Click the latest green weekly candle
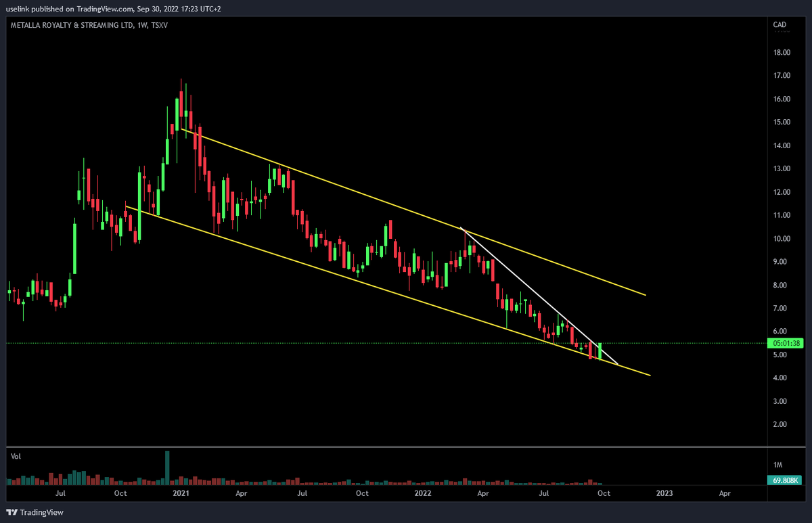Screen dimensions: 812x523 click(x=600, y=350)
